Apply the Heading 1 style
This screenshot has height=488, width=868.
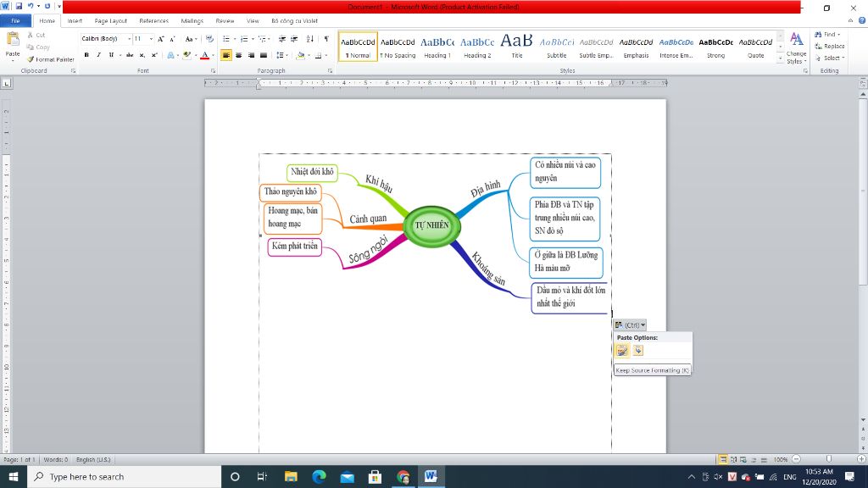click(x=437, y=47)
